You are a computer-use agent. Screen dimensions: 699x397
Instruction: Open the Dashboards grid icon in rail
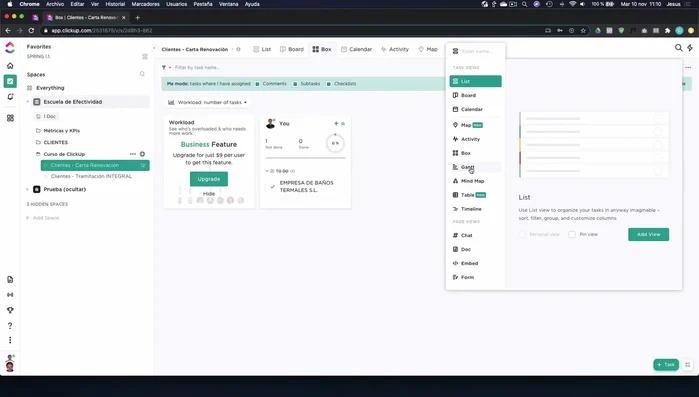point(10,118)
